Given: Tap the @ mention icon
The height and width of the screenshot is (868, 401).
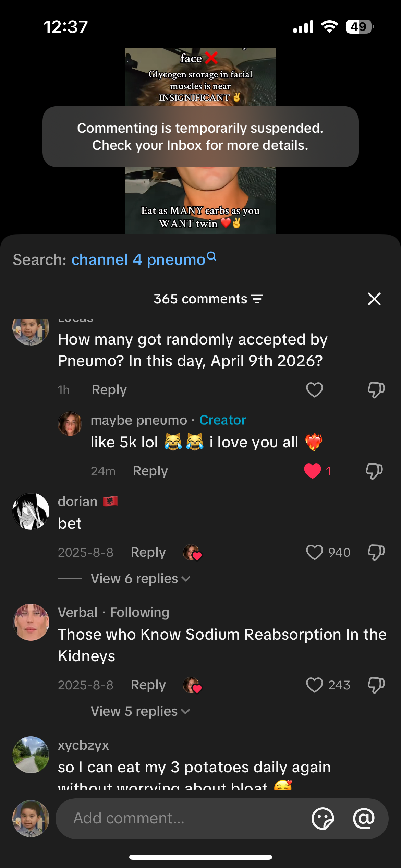Looking at the screenshot, I should (x=364, y=818).
